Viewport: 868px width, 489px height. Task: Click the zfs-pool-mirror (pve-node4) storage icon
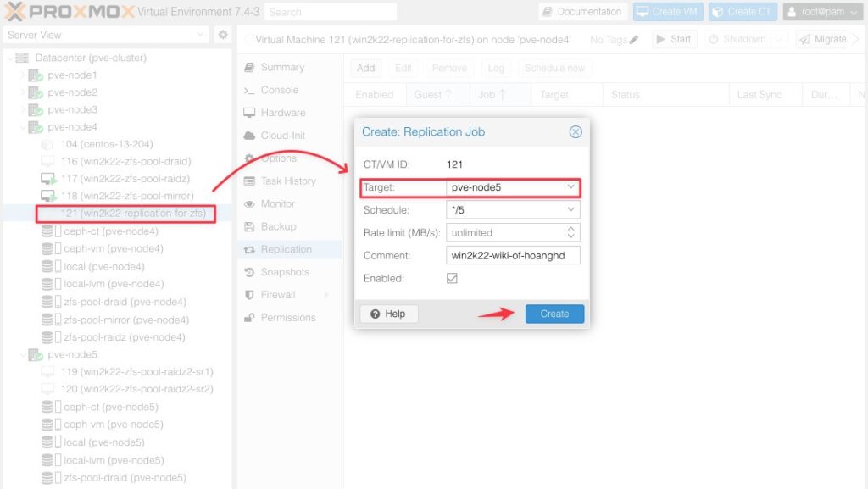pos(51,320)
